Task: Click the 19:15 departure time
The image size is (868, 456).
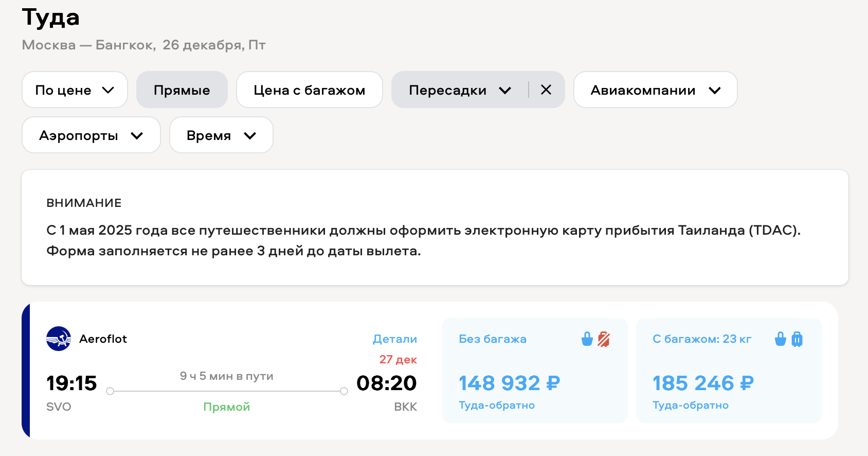Action: coord(71,383)
